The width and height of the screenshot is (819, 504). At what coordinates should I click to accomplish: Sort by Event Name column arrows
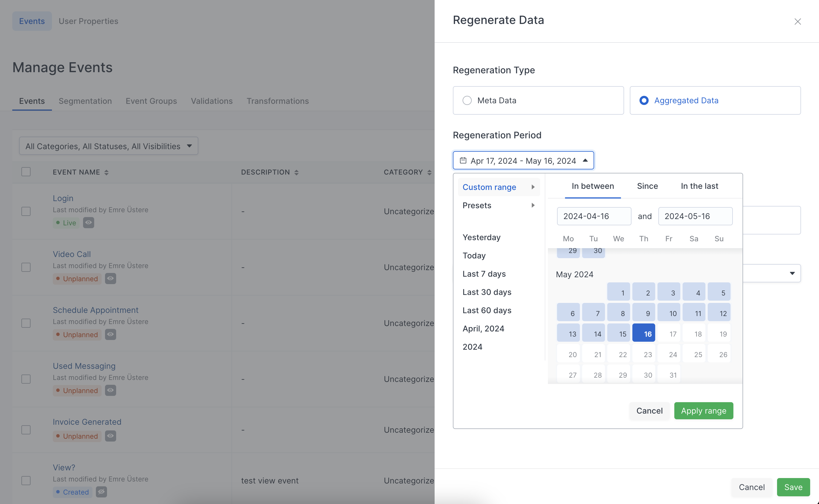(x=106, y=172)
